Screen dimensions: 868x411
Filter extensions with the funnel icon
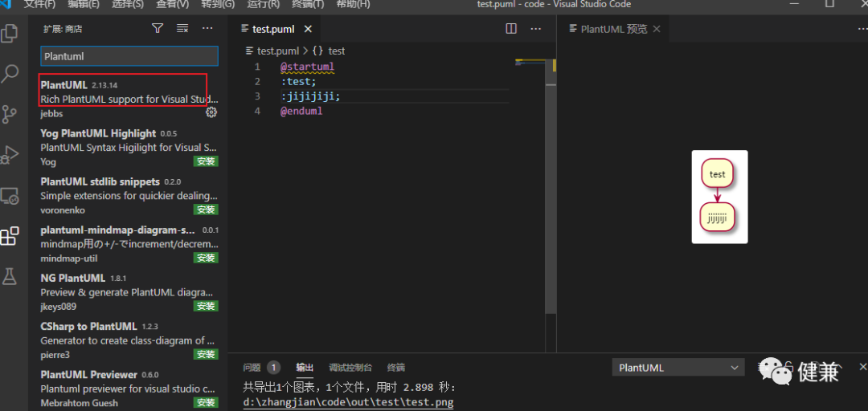point(158,28)
